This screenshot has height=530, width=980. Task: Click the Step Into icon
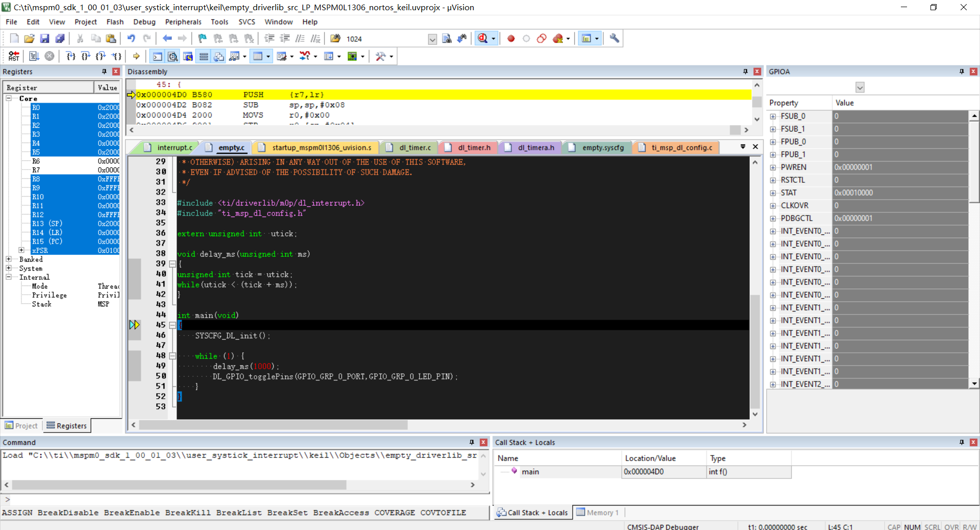click(x=70, y=56)
